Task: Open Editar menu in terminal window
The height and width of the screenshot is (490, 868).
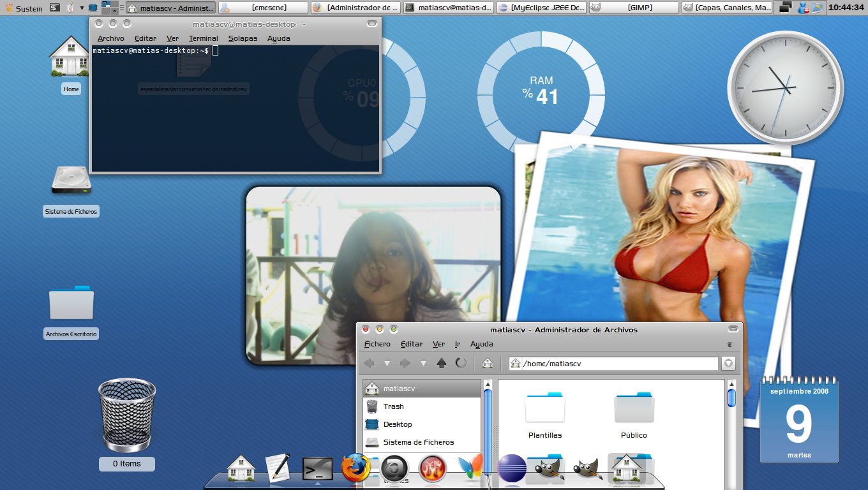Action: coord(146,38)
